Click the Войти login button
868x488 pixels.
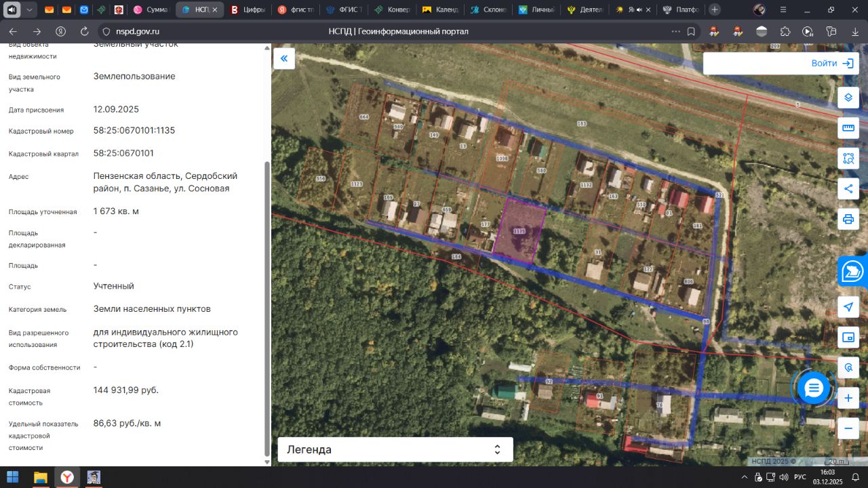pos(832,63)
